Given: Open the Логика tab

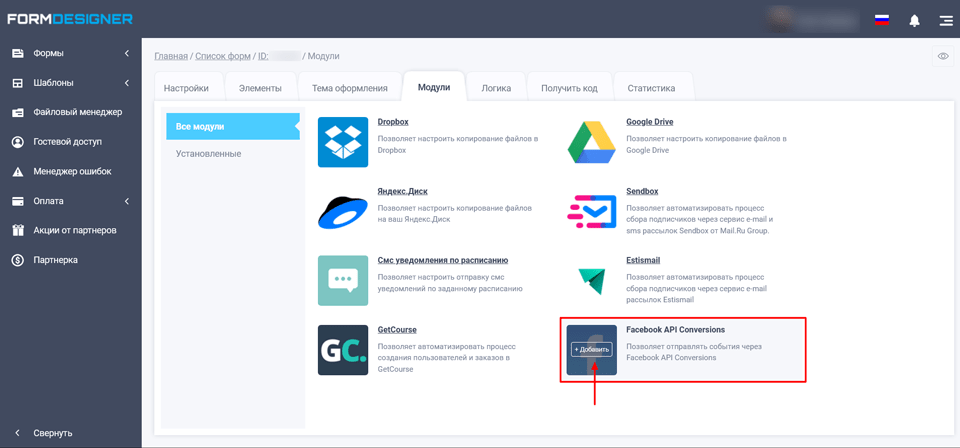Looking at the screenshot, I should [x=496, y=88].
